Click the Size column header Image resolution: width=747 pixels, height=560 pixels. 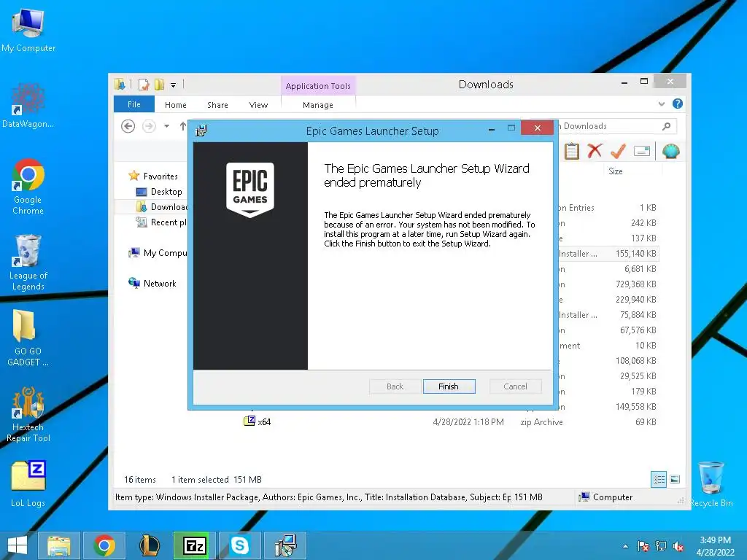(x=615, y=171)
